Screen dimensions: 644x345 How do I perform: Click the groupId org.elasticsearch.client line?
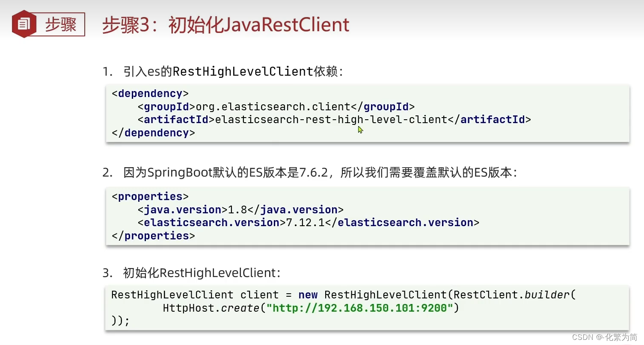[x=276, y=106]
